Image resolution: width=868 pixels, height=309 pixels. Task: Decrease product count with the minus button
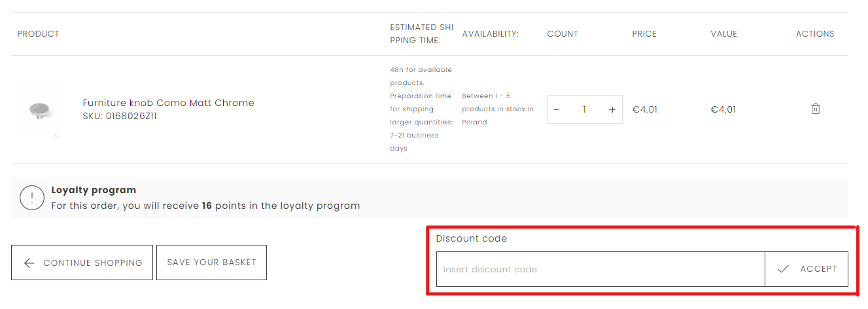557,110
